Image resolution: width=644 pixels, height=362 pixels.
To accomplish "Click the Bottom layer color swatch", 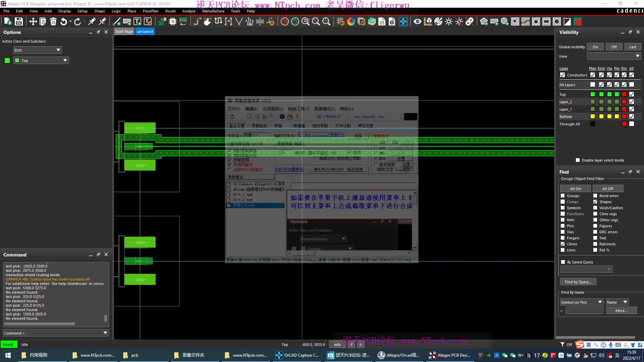I will (x=592, y=116).
